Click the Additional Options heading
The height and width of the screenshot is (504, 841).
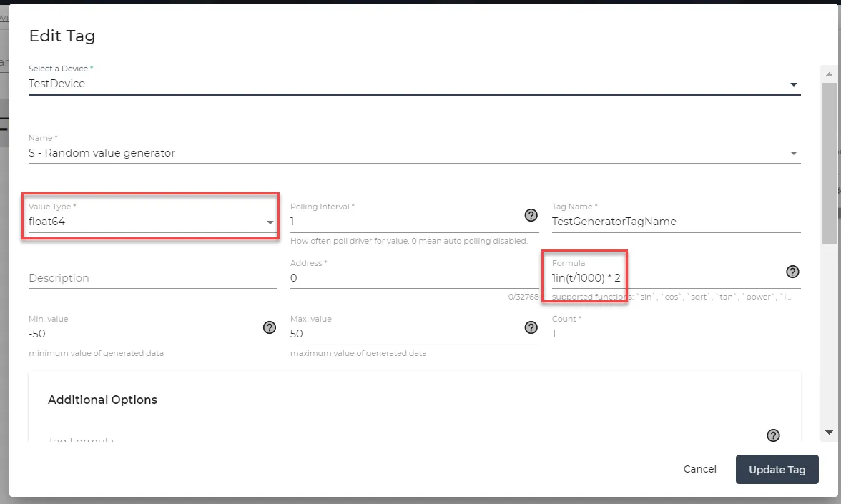pyautogui.click(x=102, y=400)
